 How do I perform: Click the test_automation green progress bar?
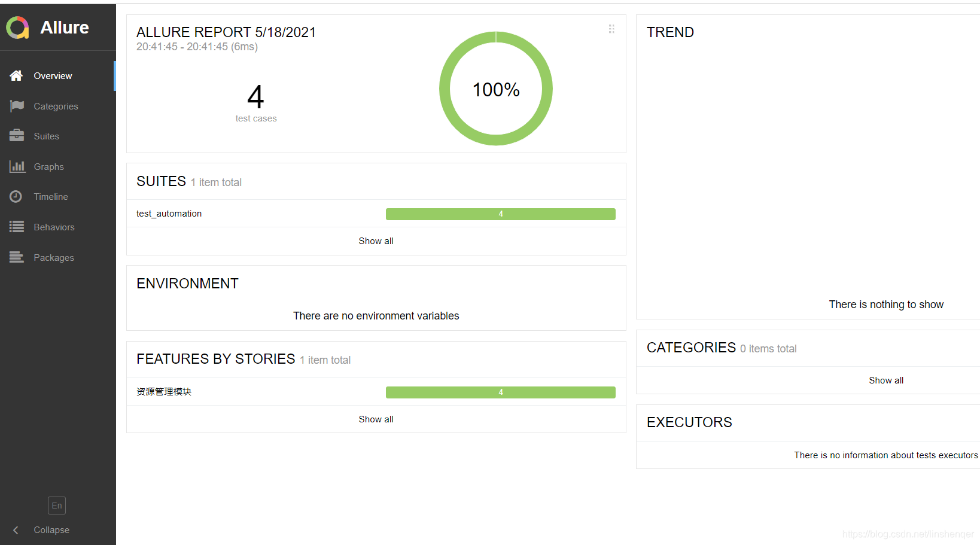[501, 214]
